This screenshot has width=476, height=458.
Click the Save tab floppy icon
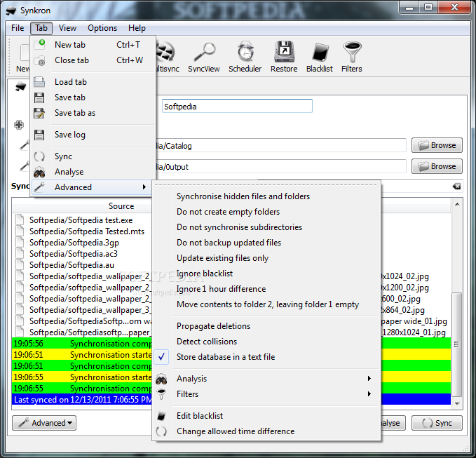(x=39, y=97)
